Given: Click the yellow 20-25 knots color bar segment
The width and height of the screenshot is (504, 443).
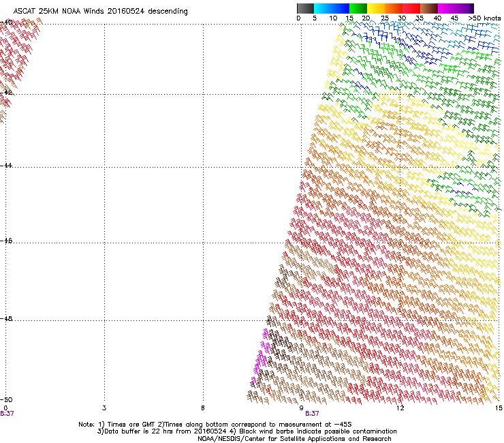Looking at the screenshot, I should click(376, 8).
